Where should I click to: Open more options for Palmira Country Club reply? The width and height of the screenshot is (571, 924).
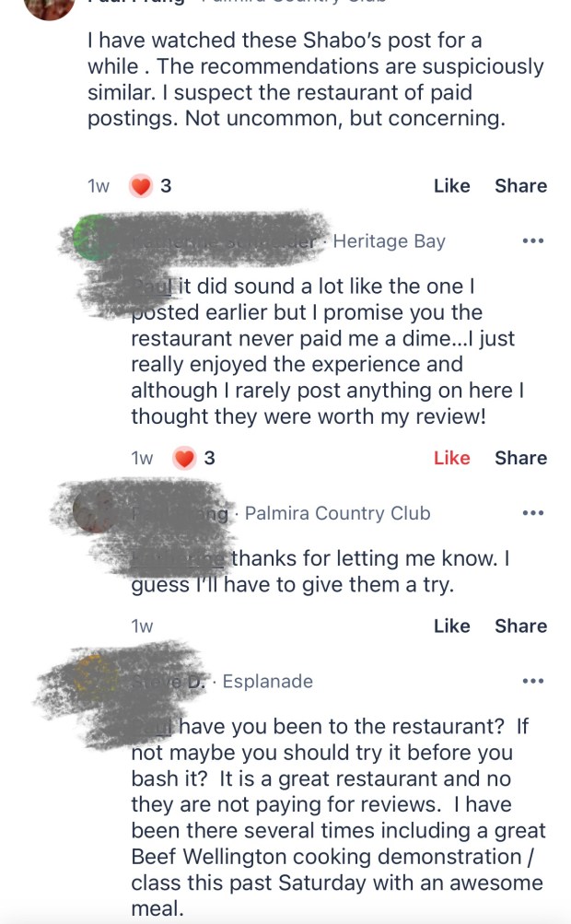[532, 513]
